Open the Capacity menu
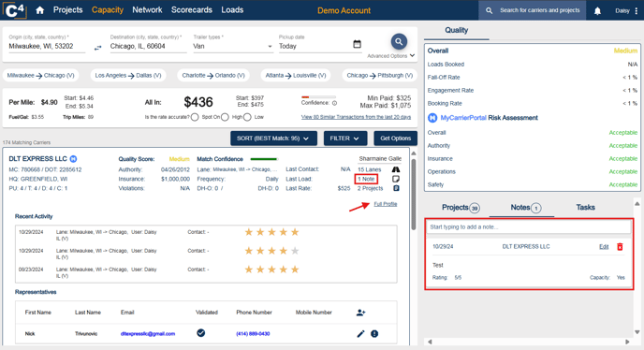 point(108,10)
